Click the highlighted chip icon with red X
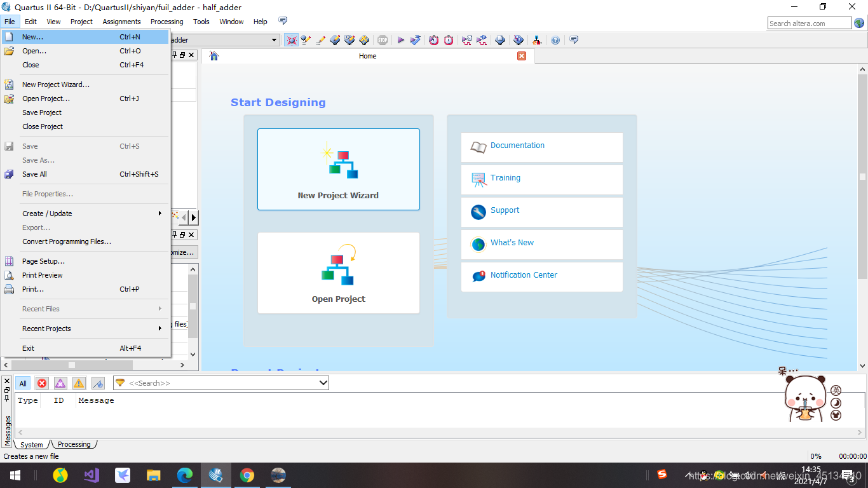Image resolution: width=868 pixels, height=488 pixels. 292,40
